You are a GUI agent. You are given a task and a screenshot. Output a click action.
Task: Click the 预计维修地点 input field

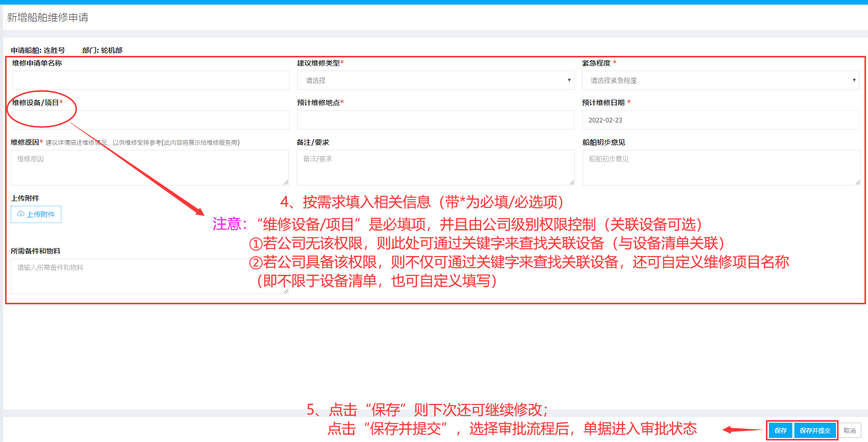click(436, 120)
